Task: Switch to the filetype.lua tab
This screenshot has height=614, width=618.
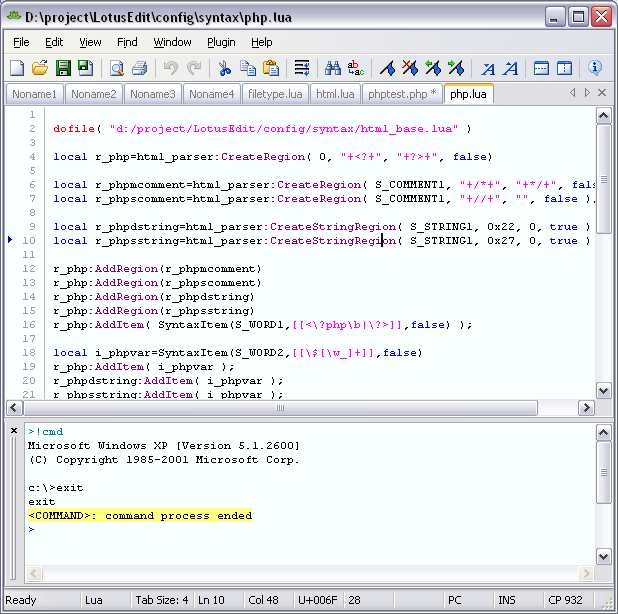Action: tap(275, 94)
